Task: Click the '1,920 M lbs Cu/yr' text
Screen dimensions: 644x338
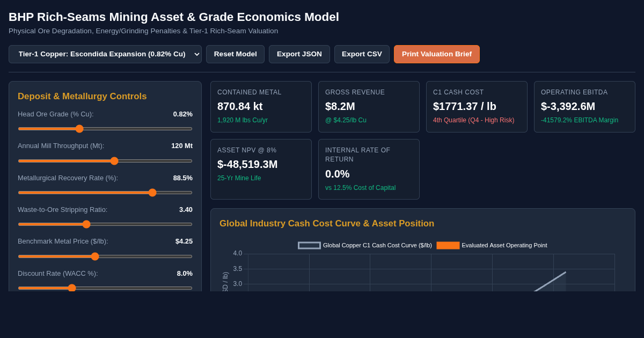Action: click(243, 120)
